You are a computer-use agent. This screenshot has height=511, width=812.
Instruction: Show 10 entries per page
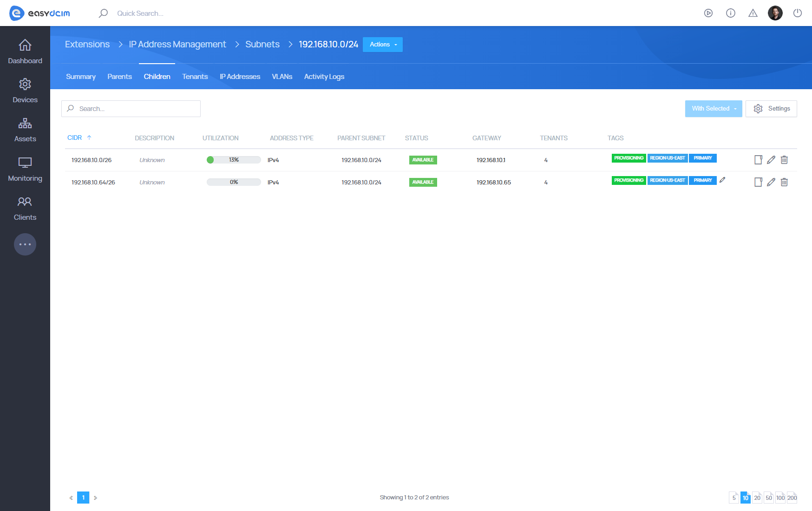(x=746, y=498)
